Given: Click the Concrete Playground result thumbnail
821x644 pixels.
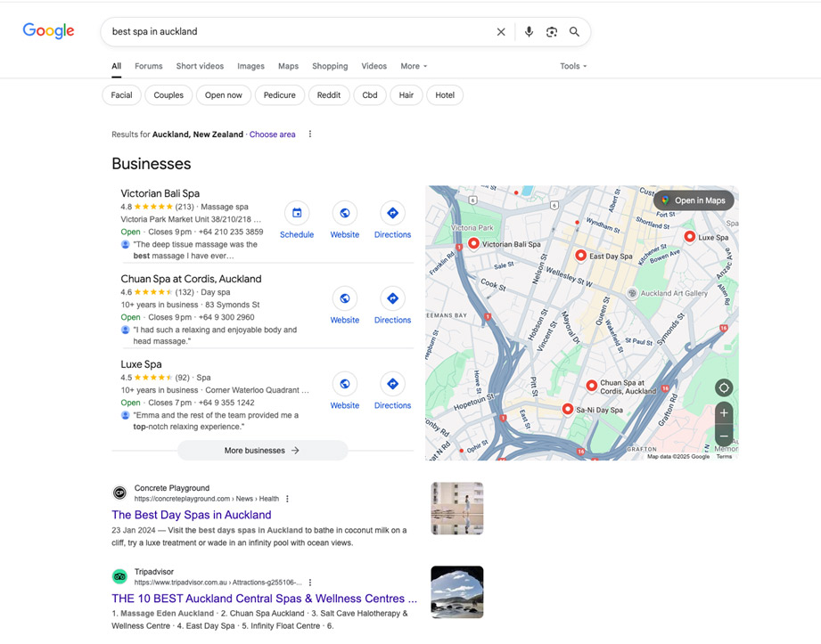Looking at the screenshot, I should [x=457, y=509].
